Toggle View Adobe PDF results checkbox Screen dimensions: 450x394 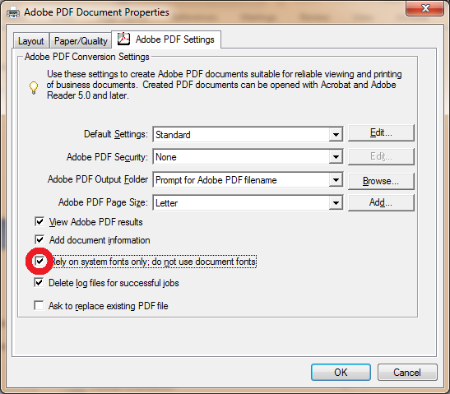(39, 221)
